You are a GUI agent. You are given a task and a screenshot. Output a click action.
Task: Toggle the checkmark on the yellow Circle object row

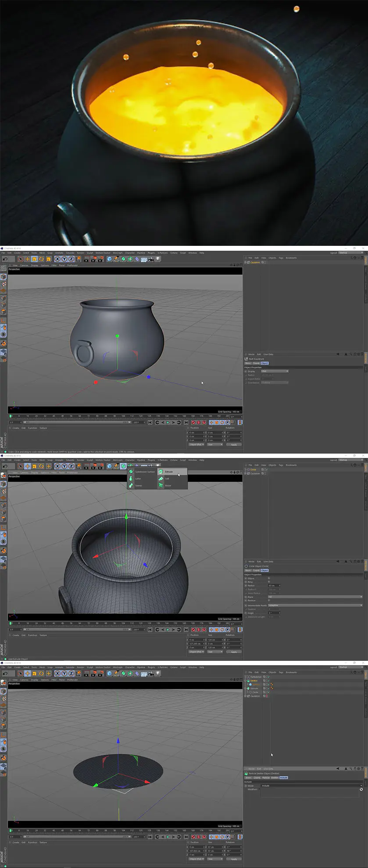[266, 469]
